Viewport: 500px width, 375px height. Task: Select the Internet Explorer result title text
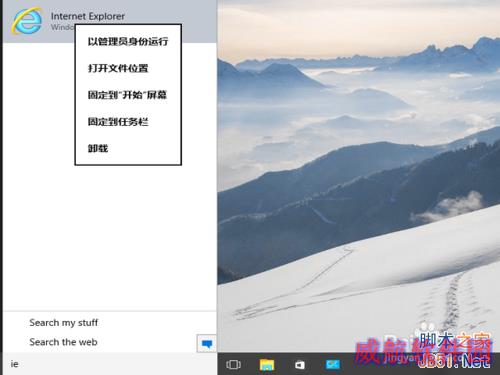point(88,16)
